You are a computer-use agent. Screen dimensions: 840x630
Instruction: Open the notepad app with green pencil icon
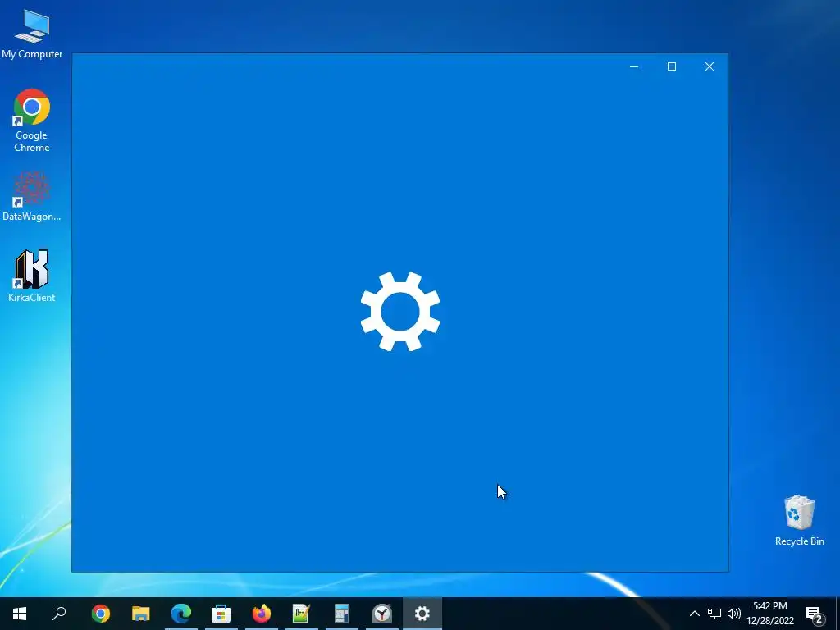[302, 614]
